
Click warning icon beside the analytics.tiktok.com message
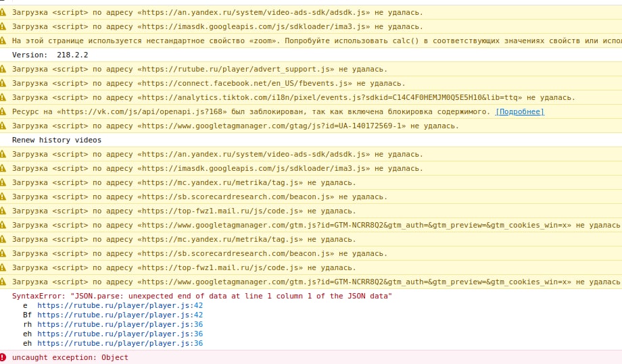coord(3,97)
